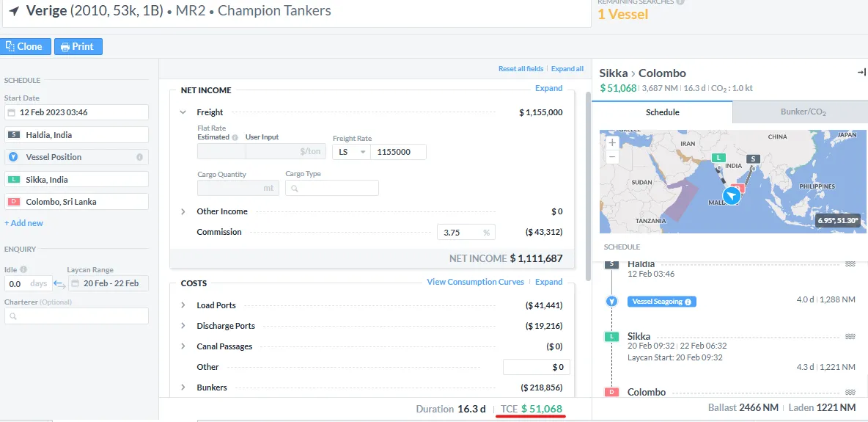Expand the Net Income section
The width and height of the screenshot is (868, 422).
(x=548, y=88)
